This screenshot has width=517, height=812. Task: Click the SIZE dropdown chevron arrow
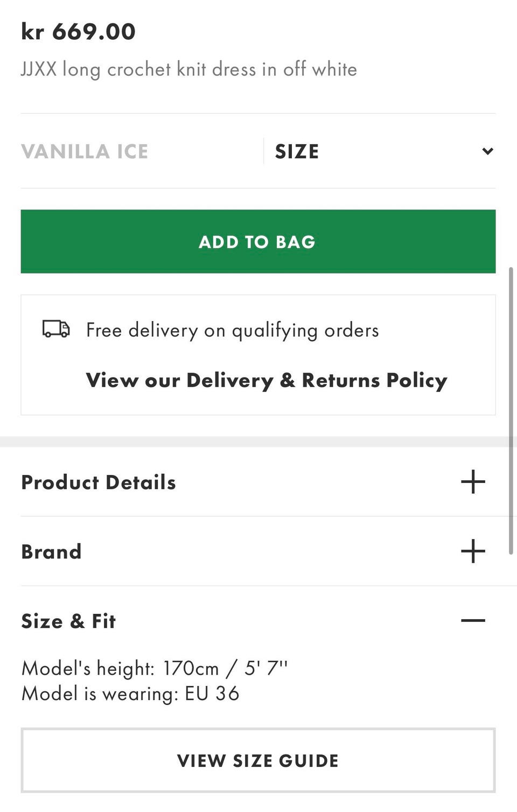[x=487, y=151]
